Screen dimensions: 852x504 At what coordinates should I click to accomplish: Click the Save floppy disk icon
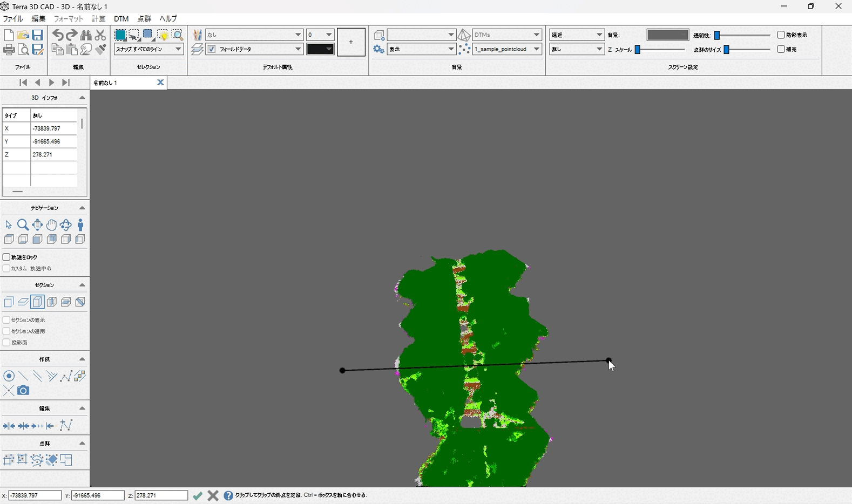[x=37, y=35]
